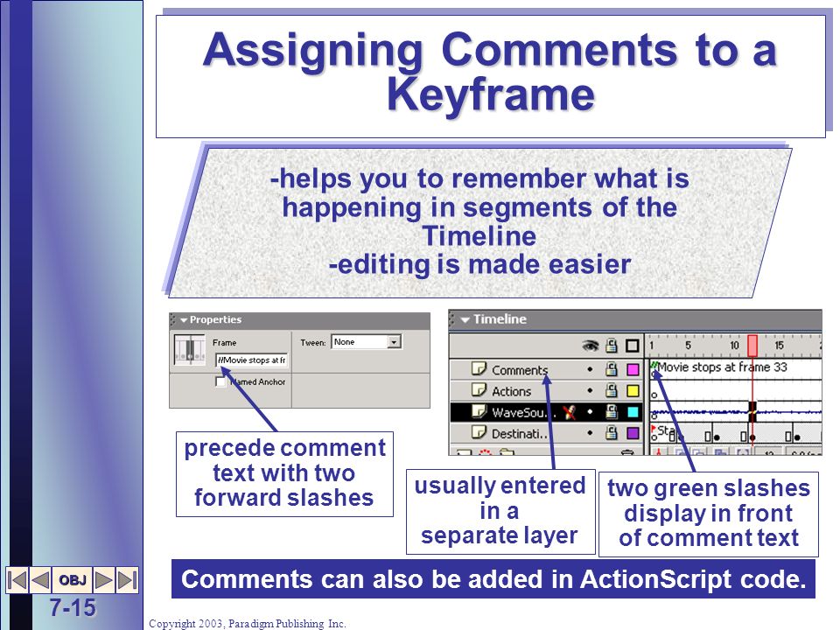Image resolution: width=840 pixels, height=630 pixels.
Task: Click the Comments layer page icon
Action: (479, 368)
